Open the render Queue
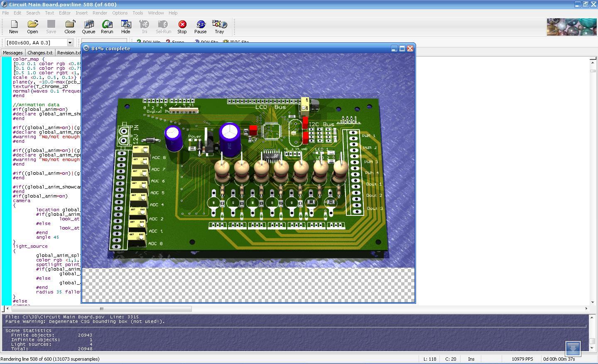 point(88,27)
